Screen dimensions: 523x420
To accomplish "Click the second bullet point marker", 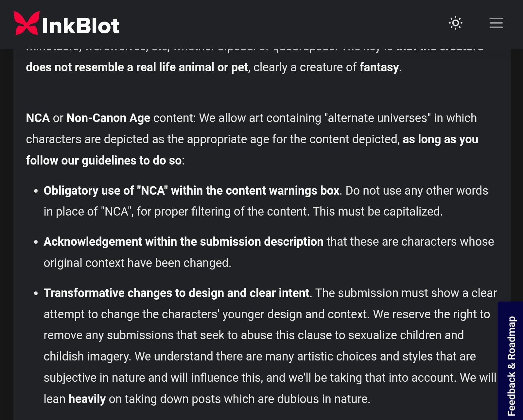I will tap(36, 242).
